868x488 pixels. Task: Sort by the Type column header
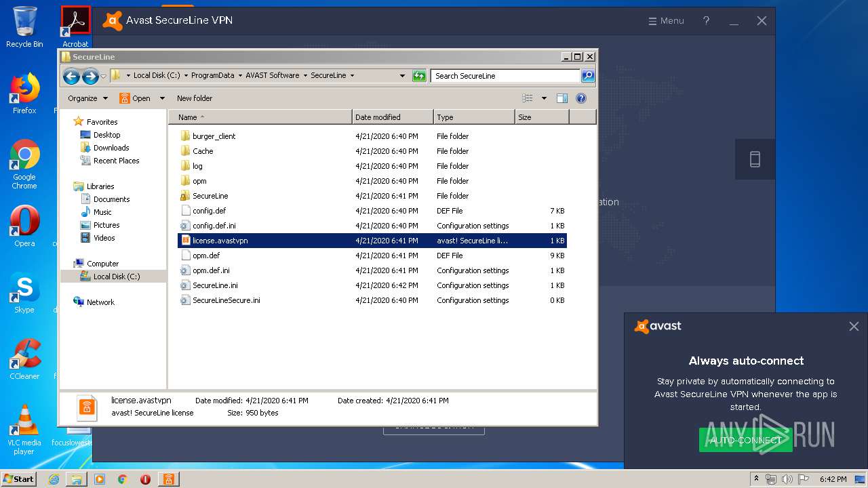pyautogui.click(x=474, y=117)
